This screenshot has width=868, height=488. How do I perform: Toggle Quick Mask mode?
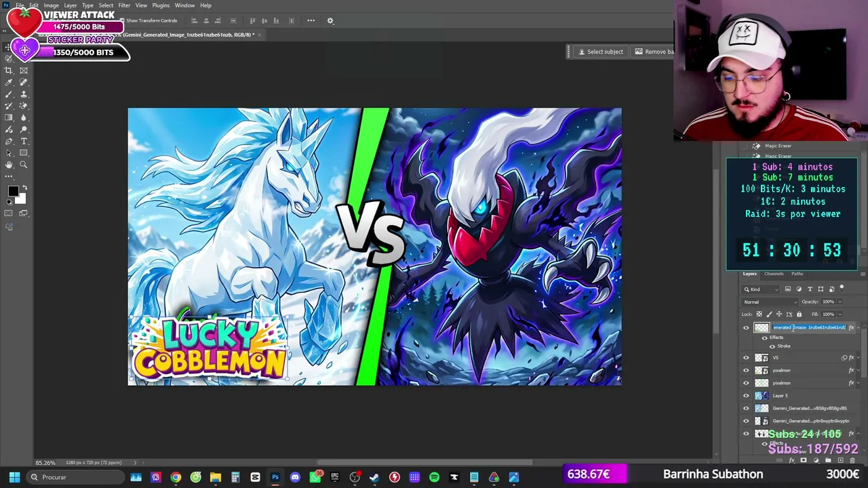pyautogui.click(x=9, y=213)
